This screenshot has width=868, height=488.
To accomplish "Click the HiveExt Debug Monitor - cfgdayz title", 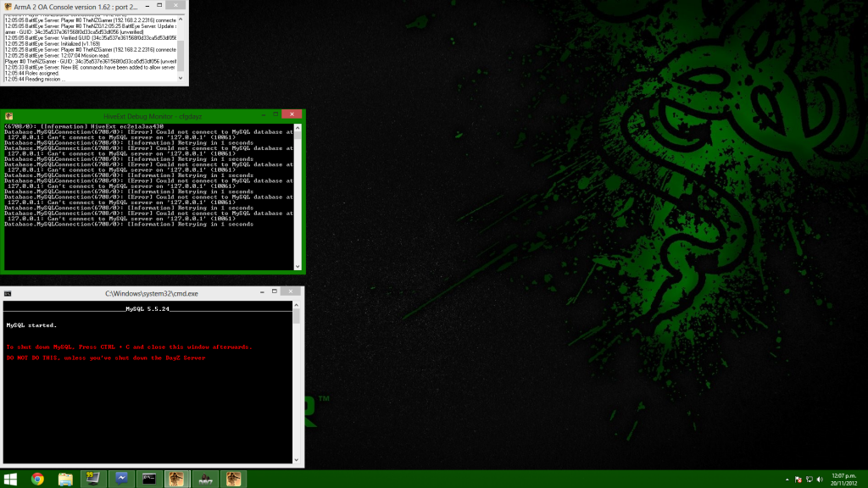I will point(153,116).
